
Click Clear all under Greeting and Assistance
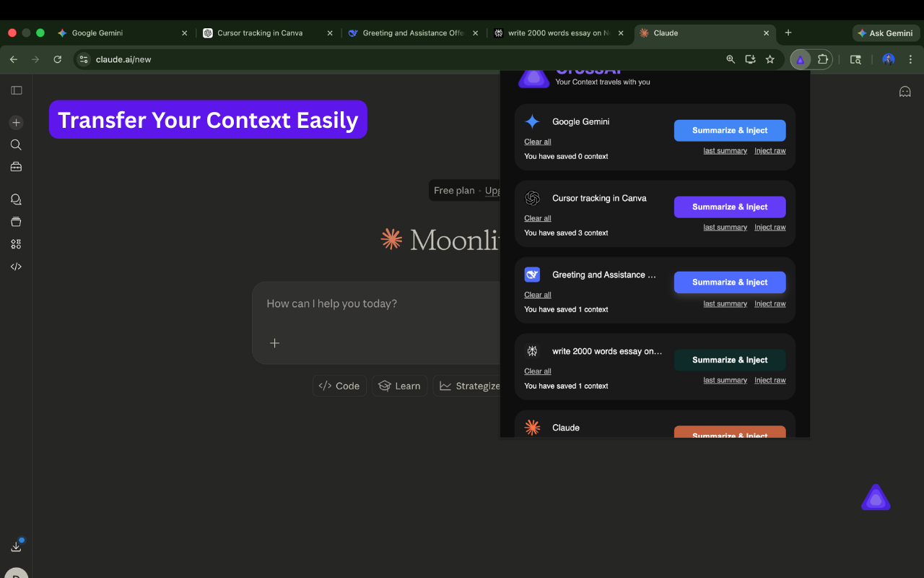pyautogui.click(x=538, y=295)
